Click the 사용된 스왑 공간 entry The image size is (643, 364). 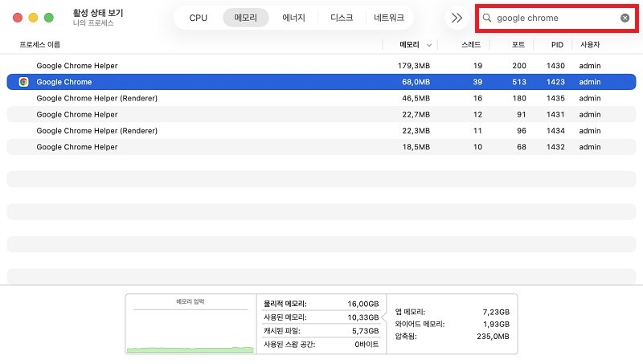[321, 345]
